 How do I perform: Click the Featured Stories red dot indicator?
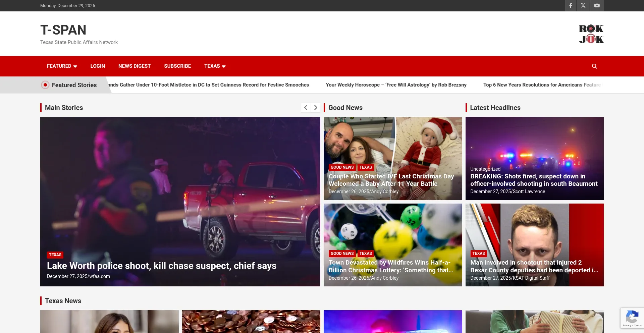coord(45,85)
